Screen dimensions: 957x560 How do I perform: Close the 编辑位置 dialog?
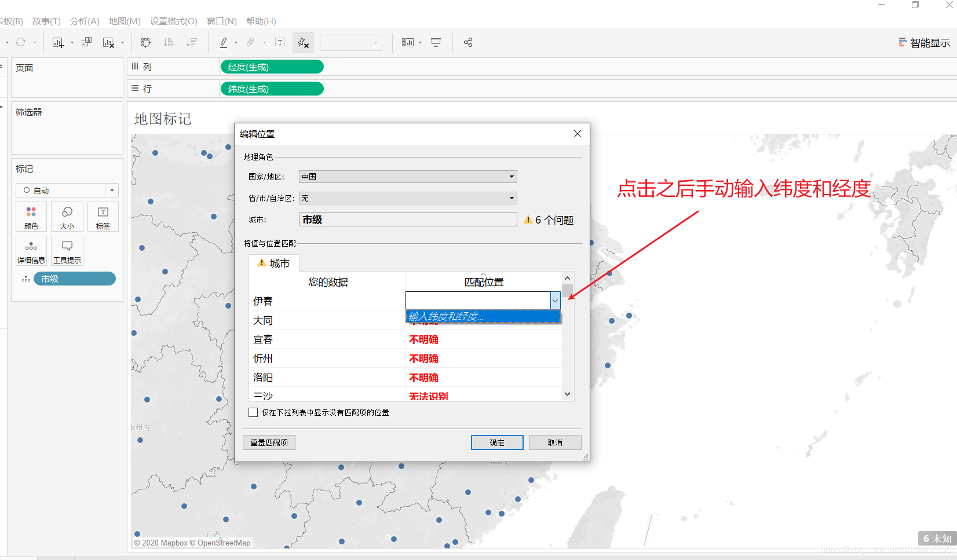(578, 134)
